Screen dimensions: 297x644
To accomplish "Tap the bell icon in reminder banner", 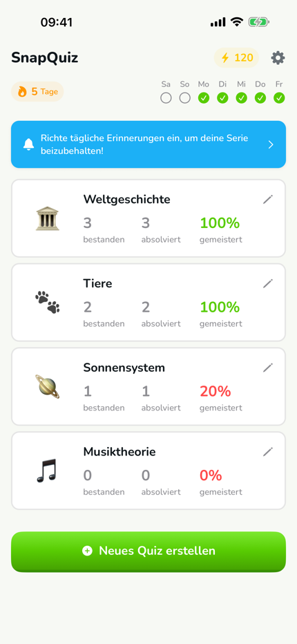I will tap(28, 144).
